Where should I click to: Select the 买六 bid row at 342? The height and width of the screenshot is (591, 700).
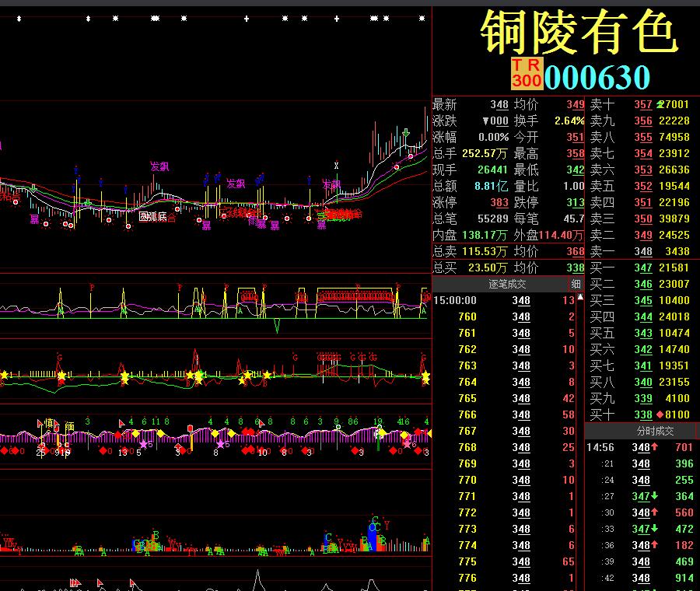tap(640, 349)
